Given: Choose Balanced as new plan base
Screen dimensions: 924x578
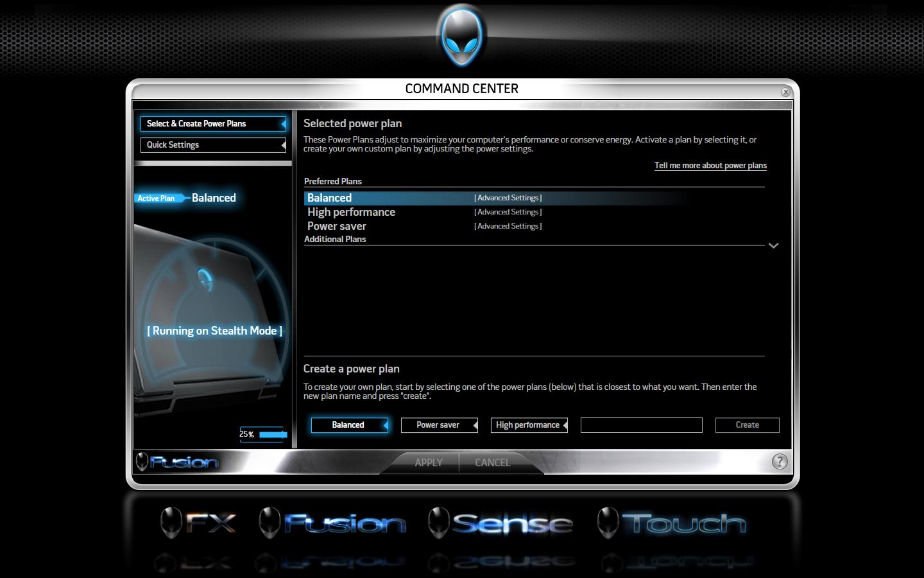Looking at the screenshot, I should 350,425.
